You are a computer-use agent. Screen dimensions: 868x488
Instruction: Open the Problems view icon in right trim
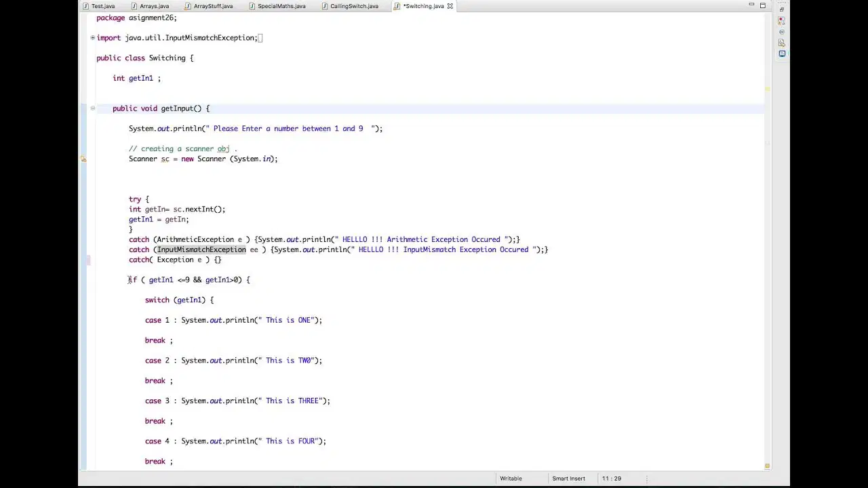[781, 21]
